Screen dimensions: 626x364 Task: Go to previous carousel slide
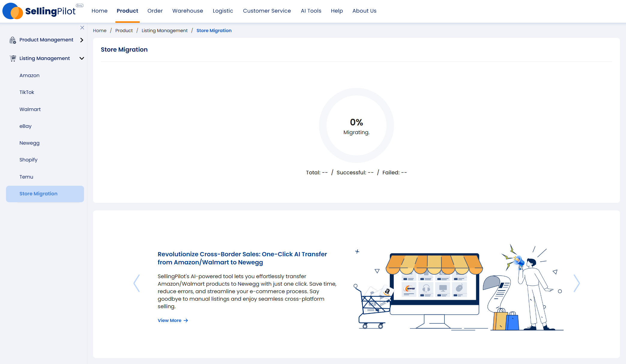(x=137, y=283)
